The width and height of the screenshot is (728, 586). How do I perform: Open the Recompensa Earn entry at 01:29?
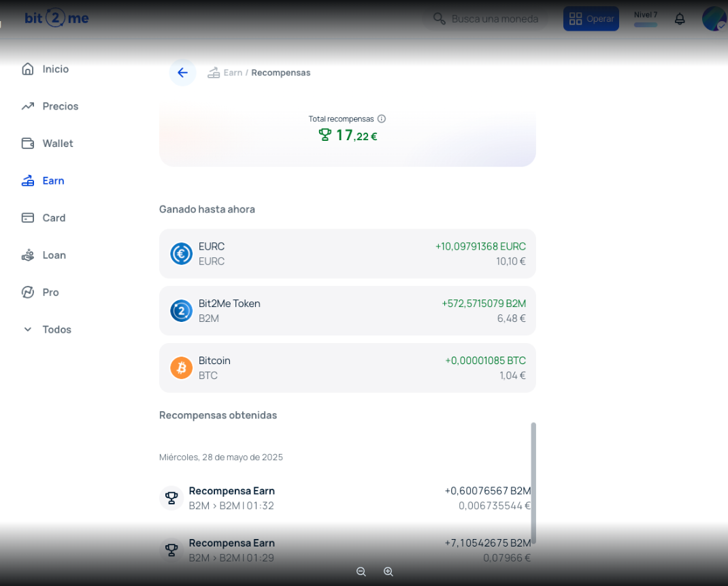coord(345,550)
